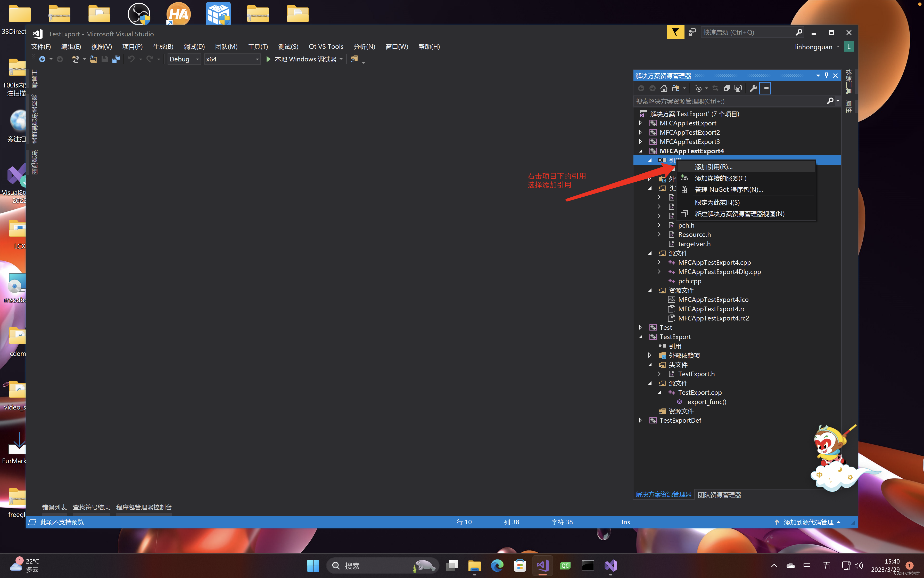This screenshot has height=578, width=924.
Task: Click the Show All Files icon in Solution Explorer
Action: tap(738, 88)
